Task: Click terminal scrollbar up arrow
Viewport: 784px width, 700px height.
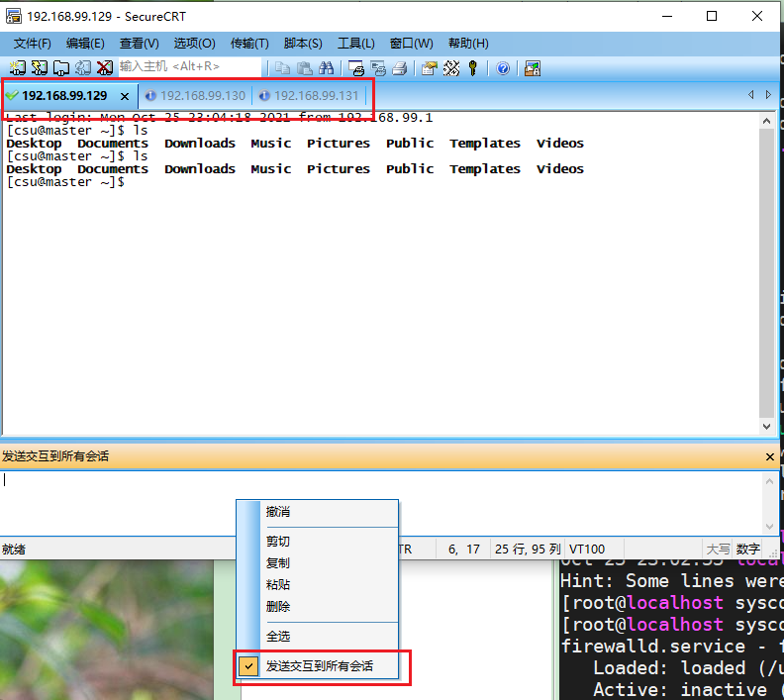Action: pyautogui.click(x=766, y=121)
